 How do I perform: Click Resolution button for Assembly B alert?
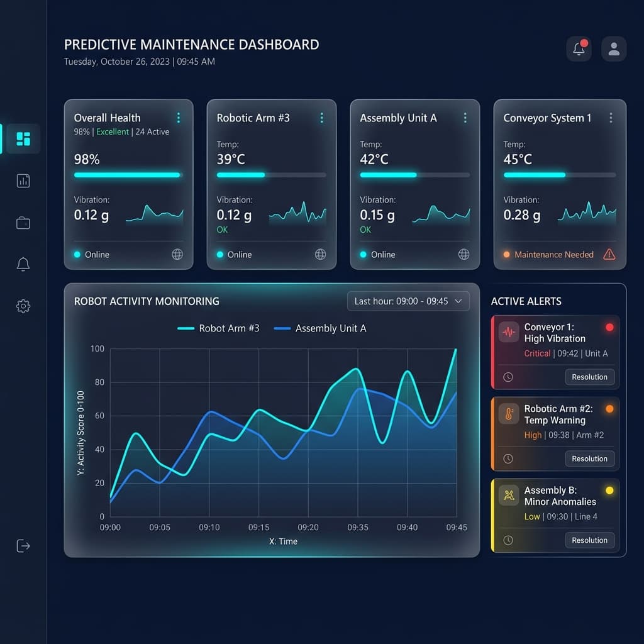pos(589,540)
